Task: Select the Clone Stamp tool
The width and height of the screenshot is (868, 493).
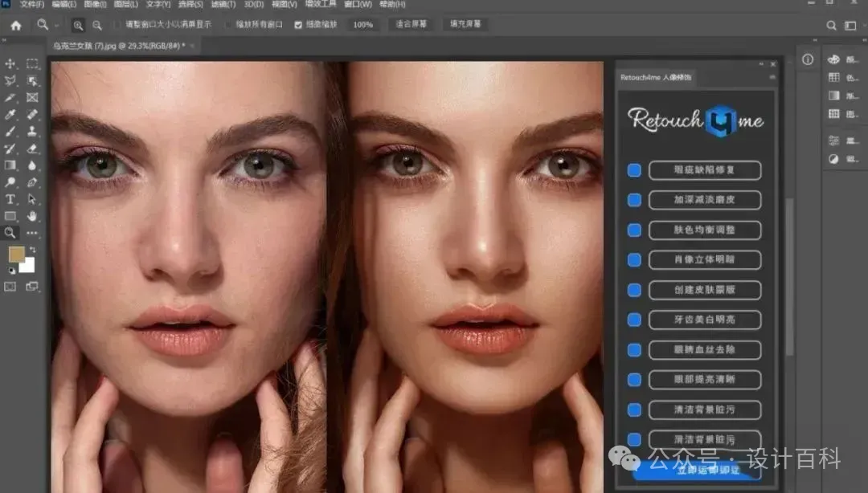Action: click(32, 132)
